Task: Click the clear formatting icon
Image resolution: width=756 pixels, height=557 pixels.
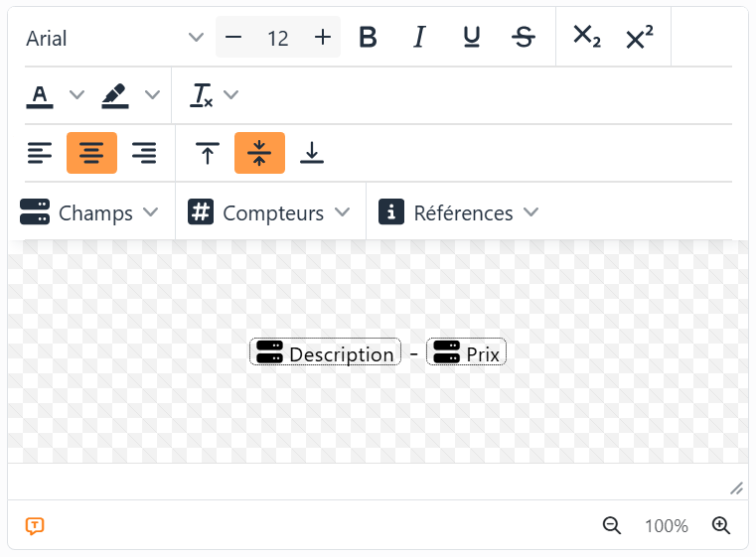Action: click(x=202, y=95)
